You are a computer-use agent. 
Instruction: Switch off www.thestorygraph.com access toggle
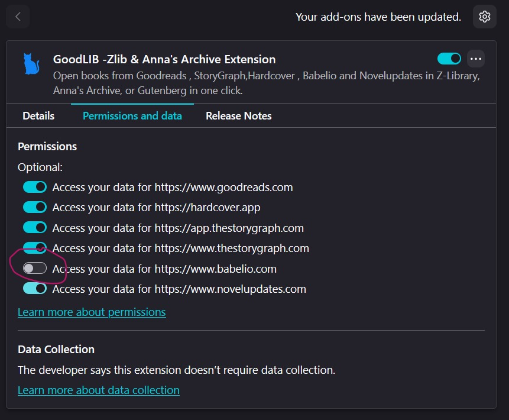35,248
